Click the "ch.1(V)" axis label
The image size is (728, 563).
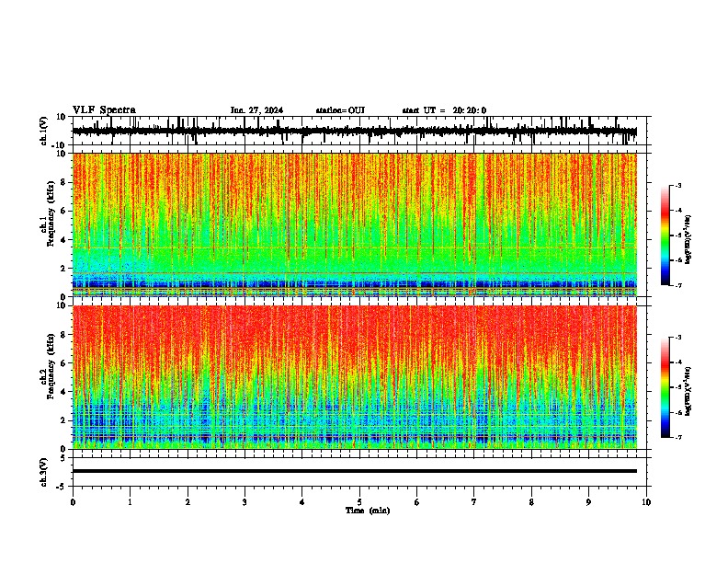click(x=44, y=131)
